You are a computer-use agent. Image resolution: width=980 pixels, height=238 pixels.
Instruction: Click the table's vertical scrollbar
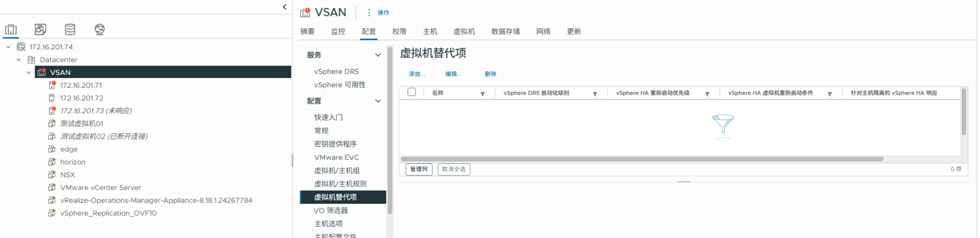pos(964,112)
